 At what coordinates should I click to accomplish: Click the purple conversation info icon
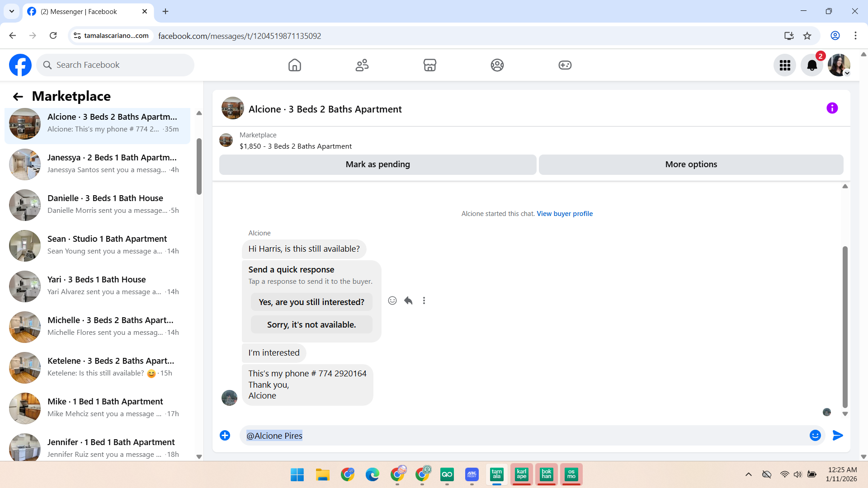point(832,108)
